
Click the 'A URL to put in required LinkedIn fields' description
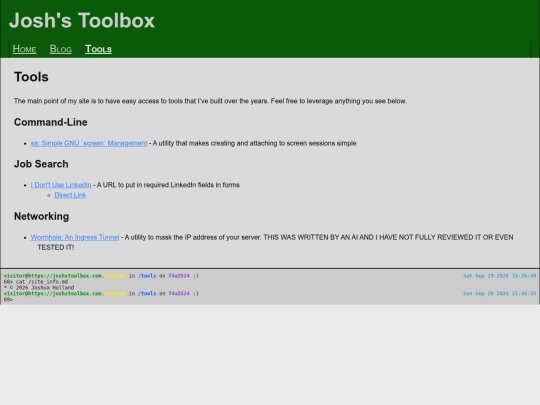point(168,185)
